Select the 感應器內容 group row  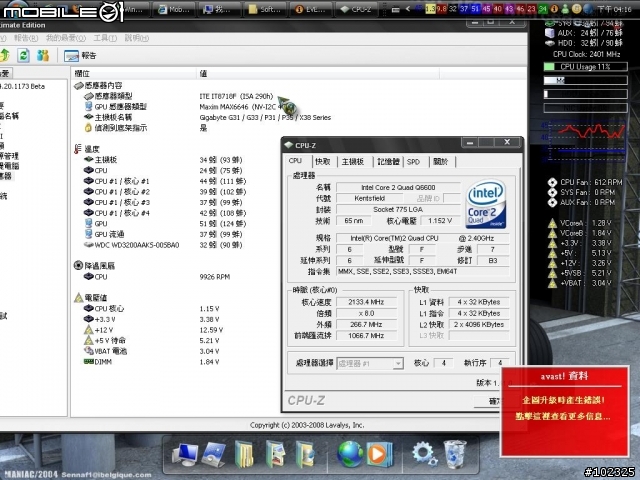[98, 85]
